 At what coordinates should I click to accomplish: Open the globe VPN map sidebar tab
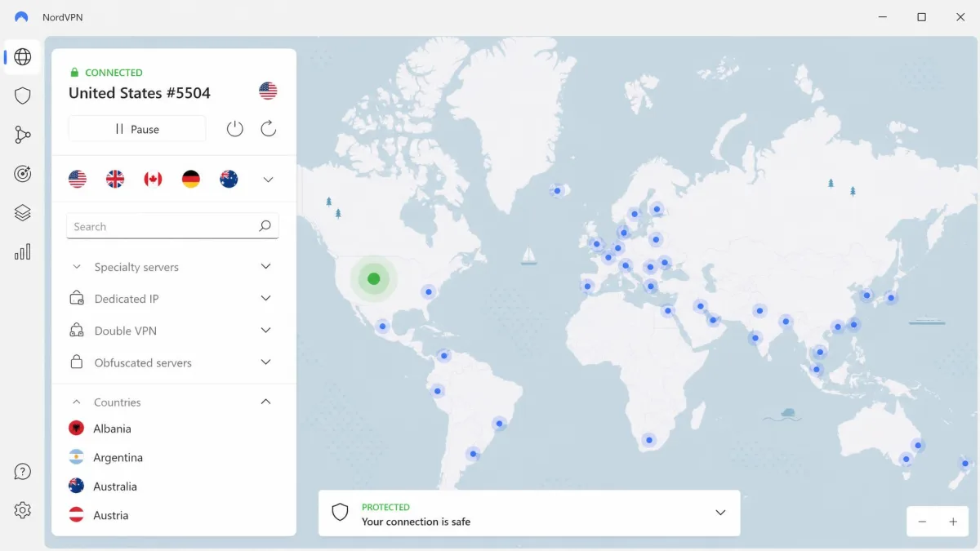pyautogui.click(x=23, y=57)
